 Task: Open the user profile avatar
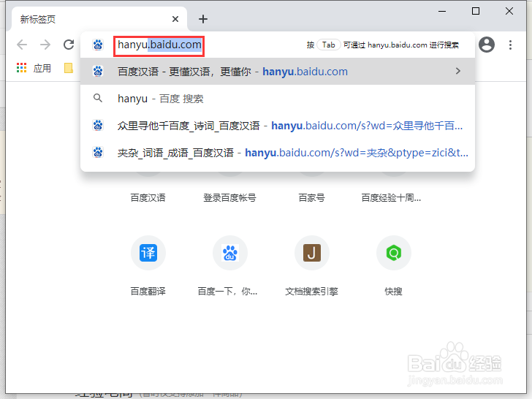487,45
